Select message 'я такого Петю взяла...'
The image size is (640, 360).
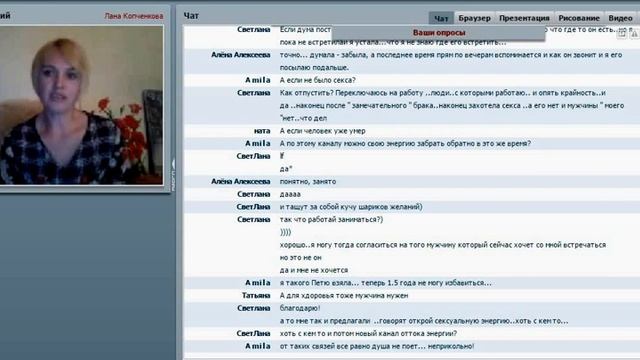coord(385,283)
